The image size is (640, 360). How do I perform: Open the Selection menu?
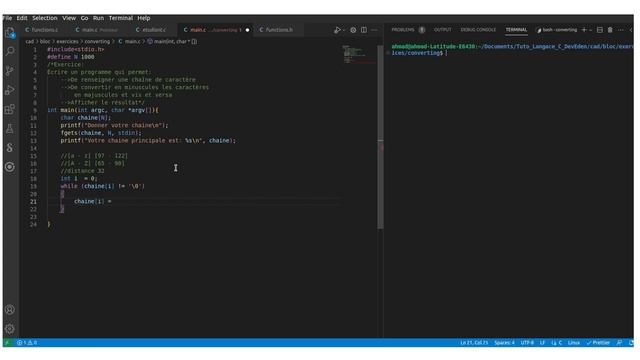pos(45,18)
